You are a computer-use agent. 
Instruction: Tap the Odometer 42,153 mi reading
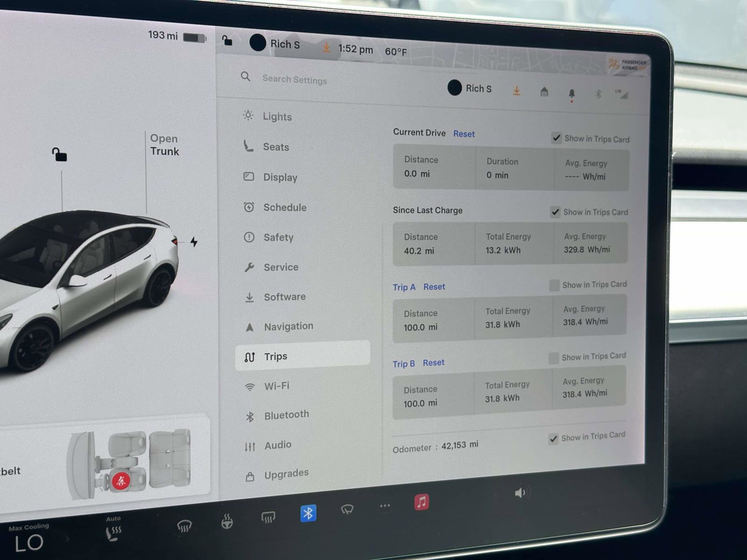435,446
